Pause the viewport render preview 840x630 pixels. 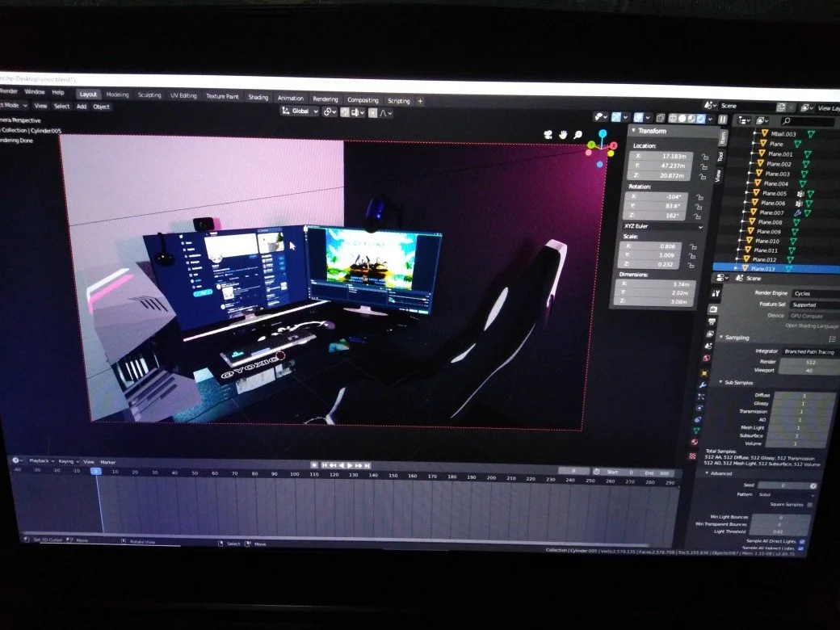tap(723, 120)
